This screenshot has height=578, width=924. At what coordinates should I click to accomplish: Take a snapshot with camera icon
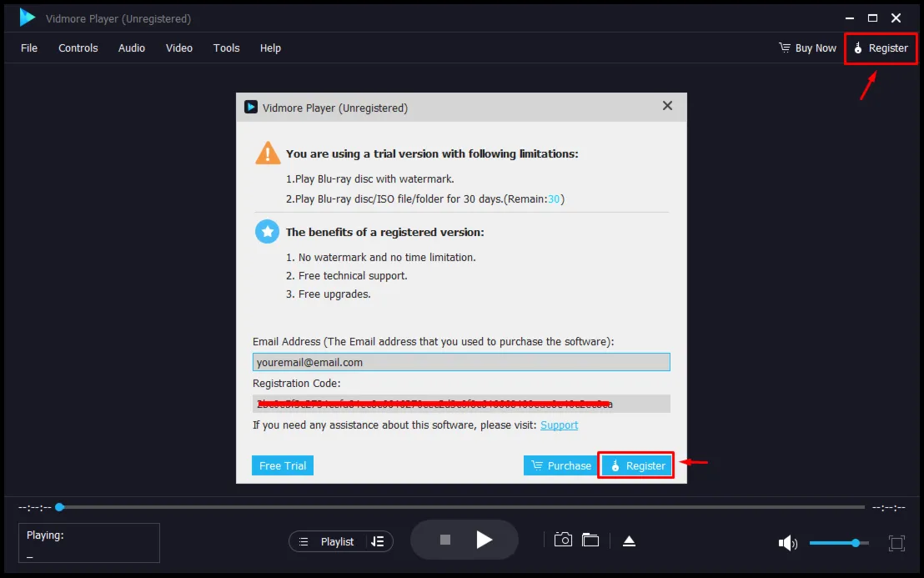click(x=564, y=540)
